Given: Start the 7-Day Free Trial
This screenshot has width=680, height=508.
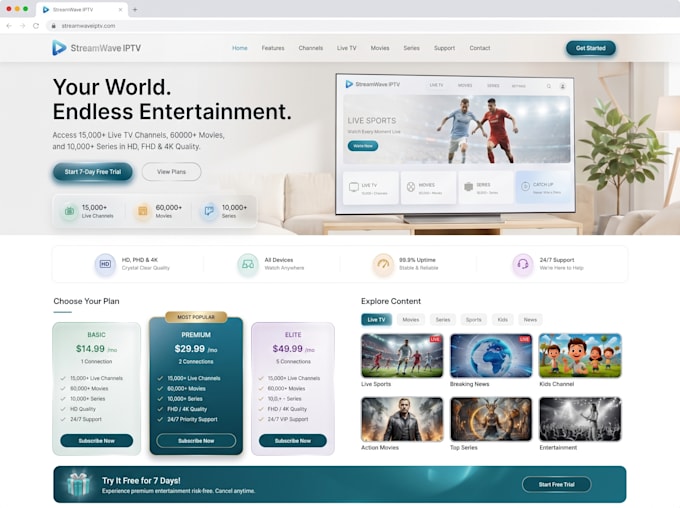Looking at the screenshot, I should coord(93,172).
